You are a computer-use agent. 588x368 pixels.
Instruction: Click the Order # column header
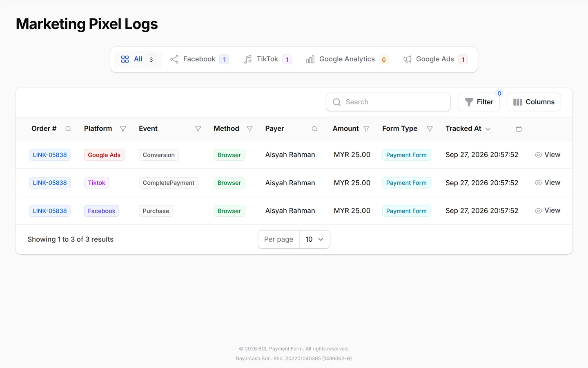click(x=44, y=128)
